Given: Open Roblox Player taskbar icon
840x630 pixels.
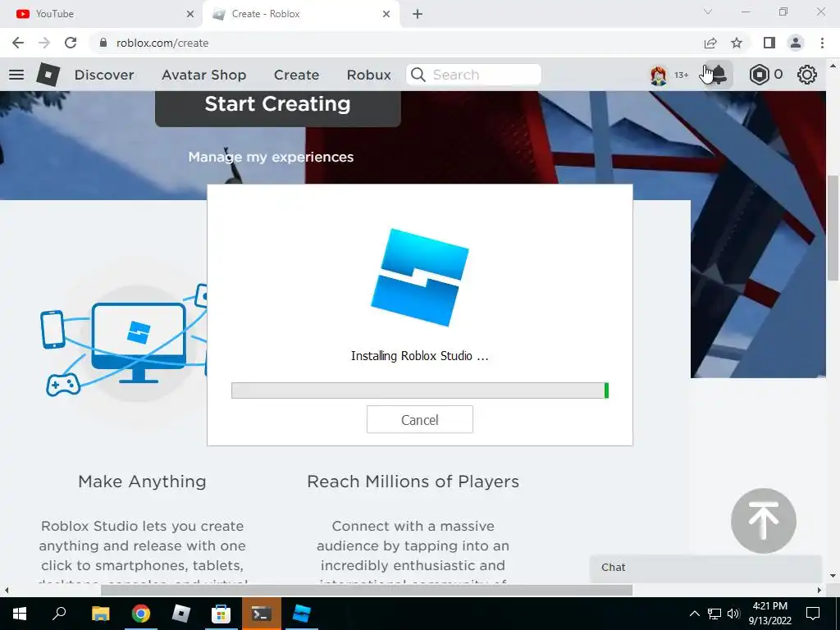Looking at the screenshot, I should tap(181, 614).
